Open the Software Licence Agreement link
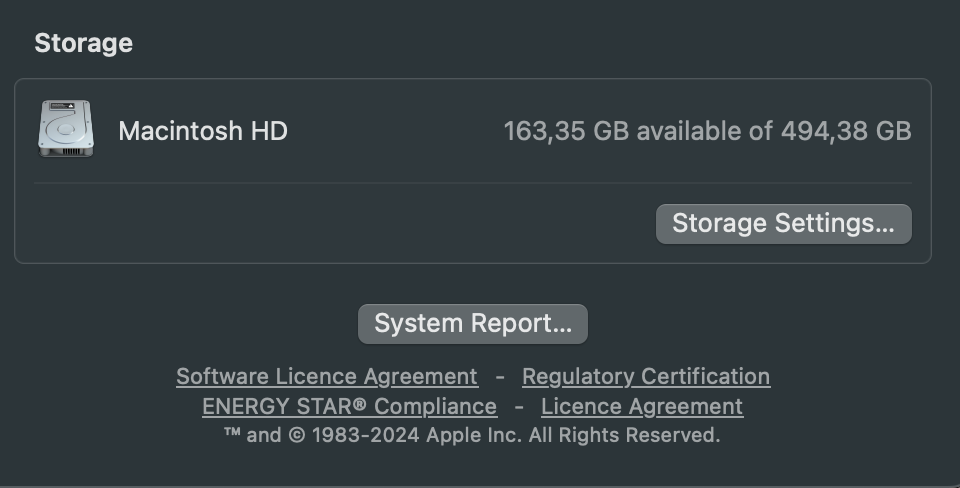960x488 pixels. coord(327,377)
